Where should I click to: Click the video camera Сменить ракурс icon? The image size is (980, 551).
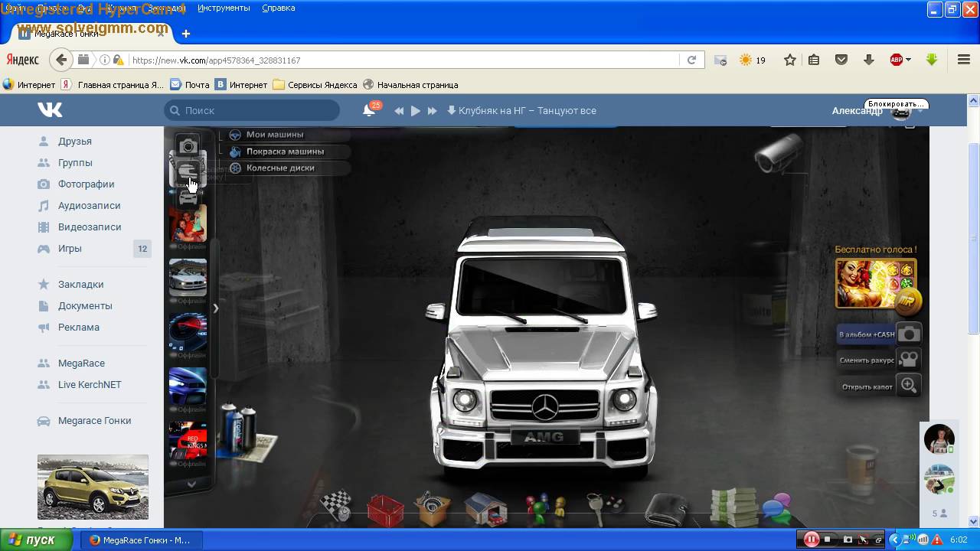point(909,360)
